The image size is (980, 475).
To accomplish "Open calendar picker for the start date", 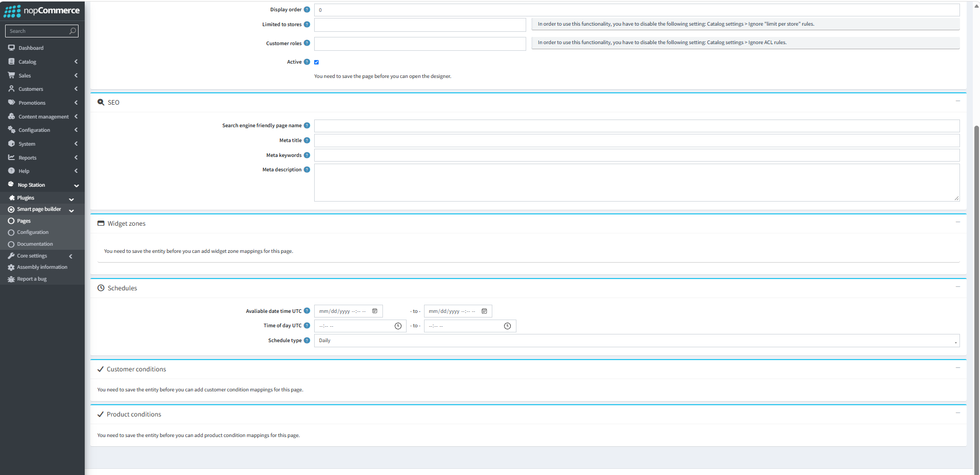I will pyautogui.click(x=375, y=311).
